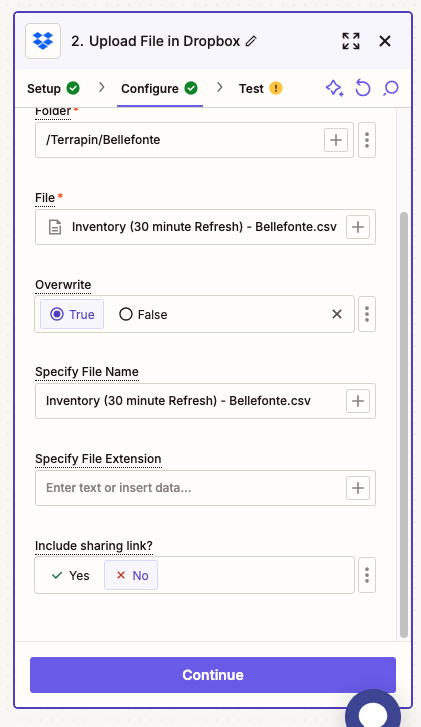
Task: Clear Overwrite selection with the X icon
Action: (x=337, y=314)
